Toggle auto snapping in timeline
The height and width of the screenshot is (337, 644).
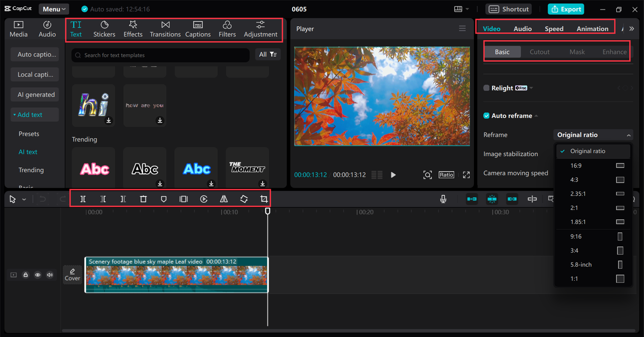click(x=492, y=199)
